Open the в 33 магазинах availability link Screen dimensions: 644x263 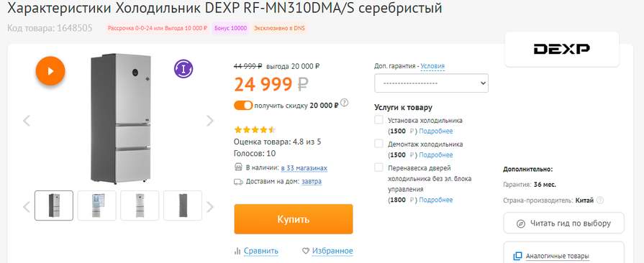coord(304,168)
